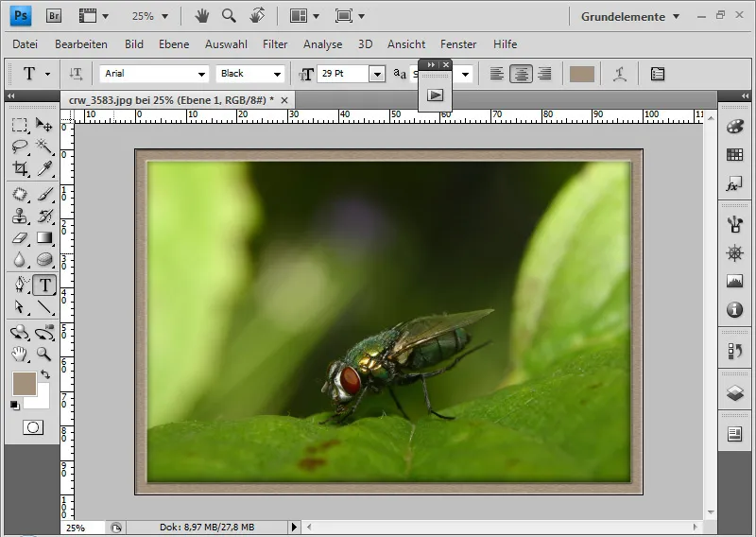
Task: Swap foreground and background colors
Action: click(x=45, y=374)
